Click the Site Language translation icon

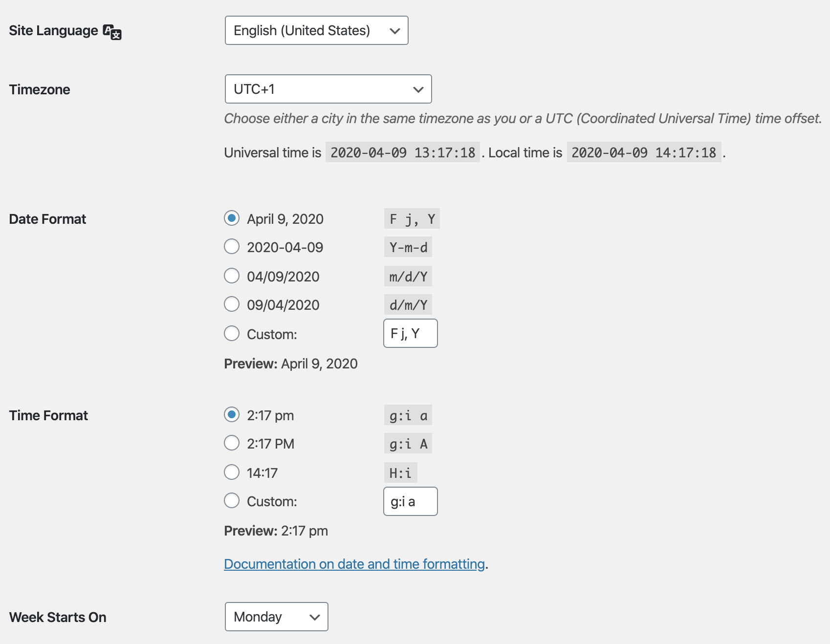[x=112, y=32]
